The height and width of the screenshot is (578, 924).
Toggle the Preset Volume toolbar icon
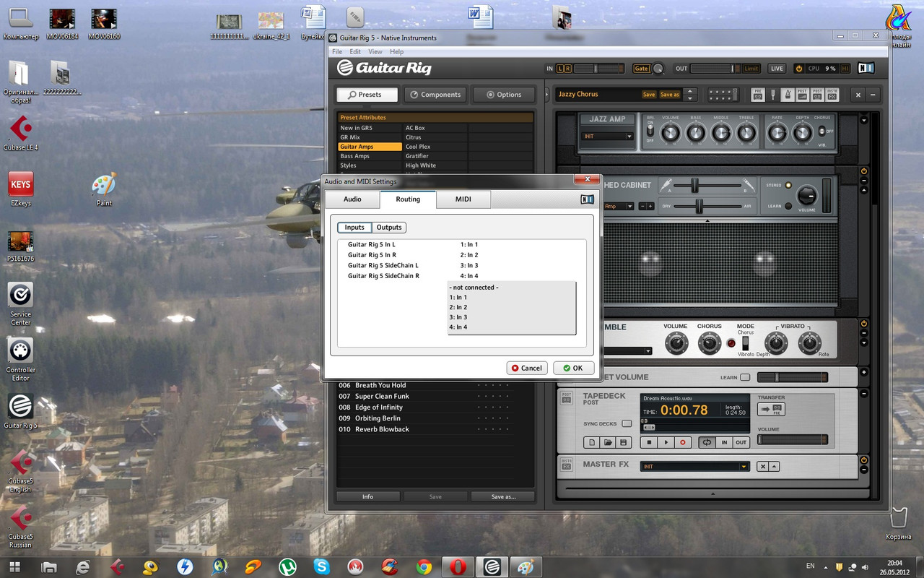802,95
